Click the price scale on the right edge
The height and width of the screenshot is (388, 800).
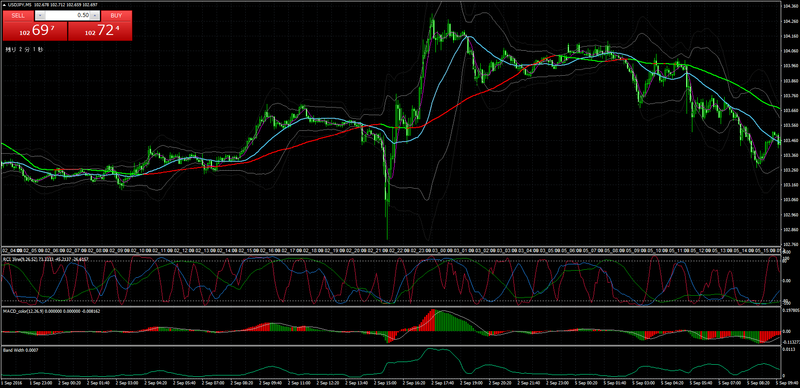[790, 124]
